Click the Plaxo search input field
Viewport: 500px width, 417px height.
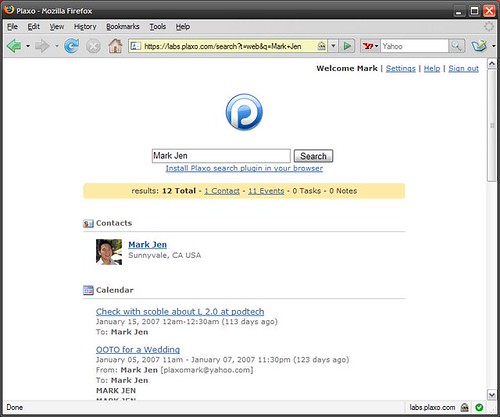coord(221,156)
